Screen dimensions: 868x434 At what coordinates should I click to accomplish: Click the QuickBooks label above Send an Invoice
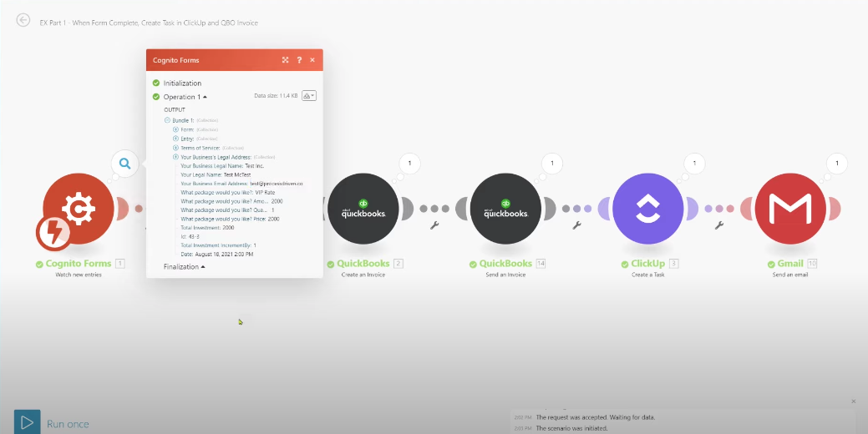click(x=505, y=264)
